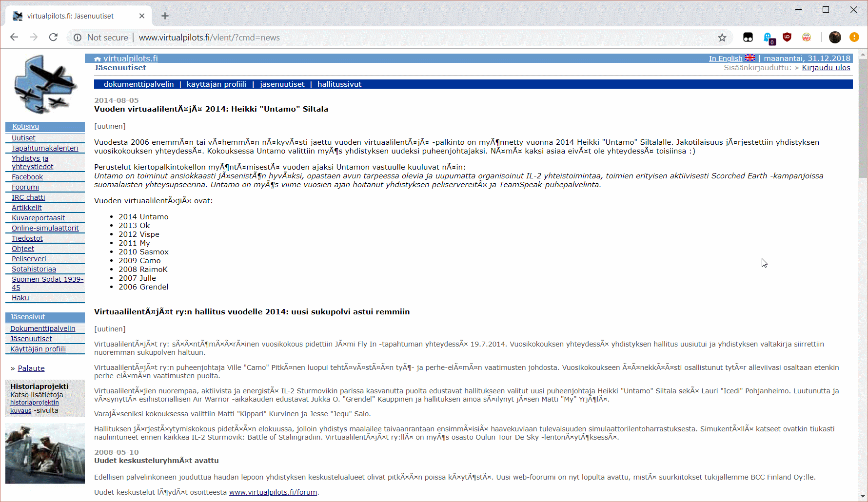Click the Palaute feedback link
Viewport: 868px width, 502px height.
[31, 368]
